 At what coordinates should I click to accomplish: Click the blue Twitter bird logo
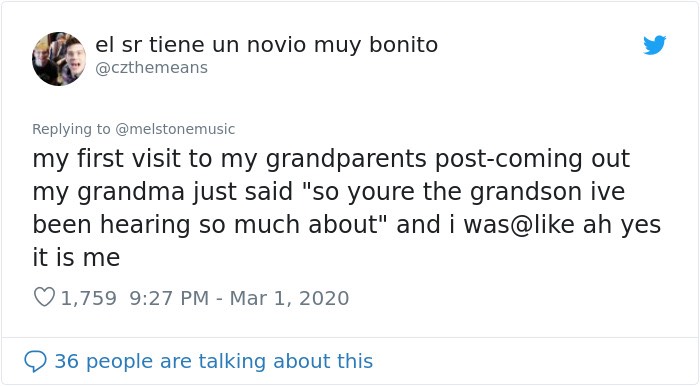[654, 45]
